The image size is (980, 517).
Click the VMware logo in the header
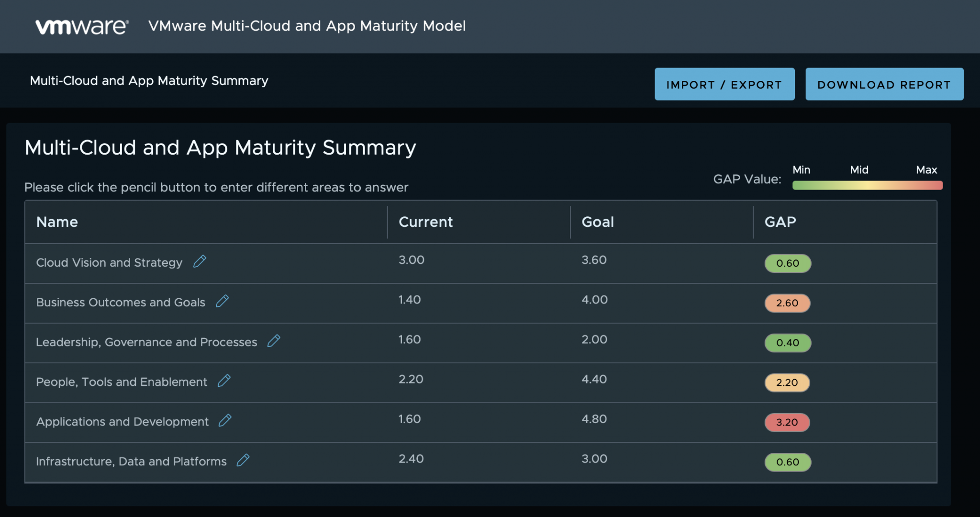click(x=81, y=26)
